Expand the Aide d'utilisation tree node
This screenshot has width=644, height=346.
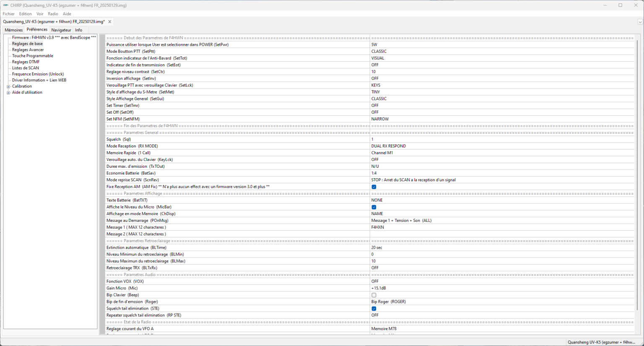(x=8, y=93)
